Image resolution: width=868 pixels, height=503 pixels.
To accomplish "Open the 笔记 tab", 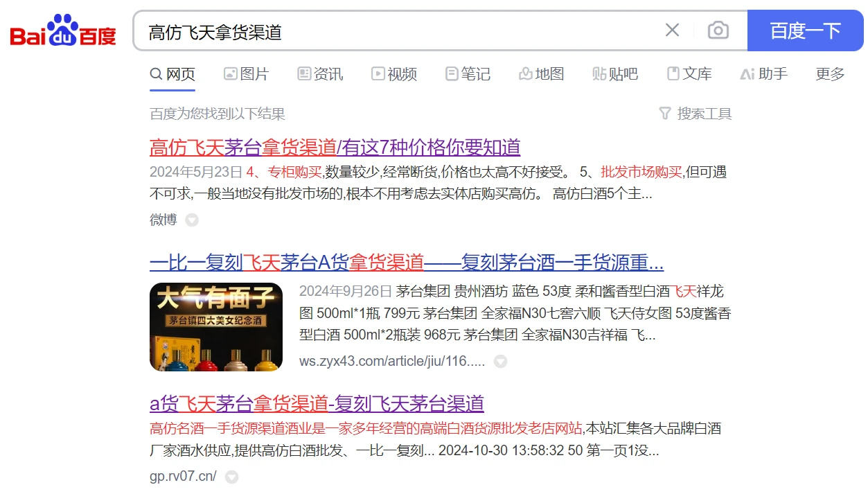I will 468,73.
